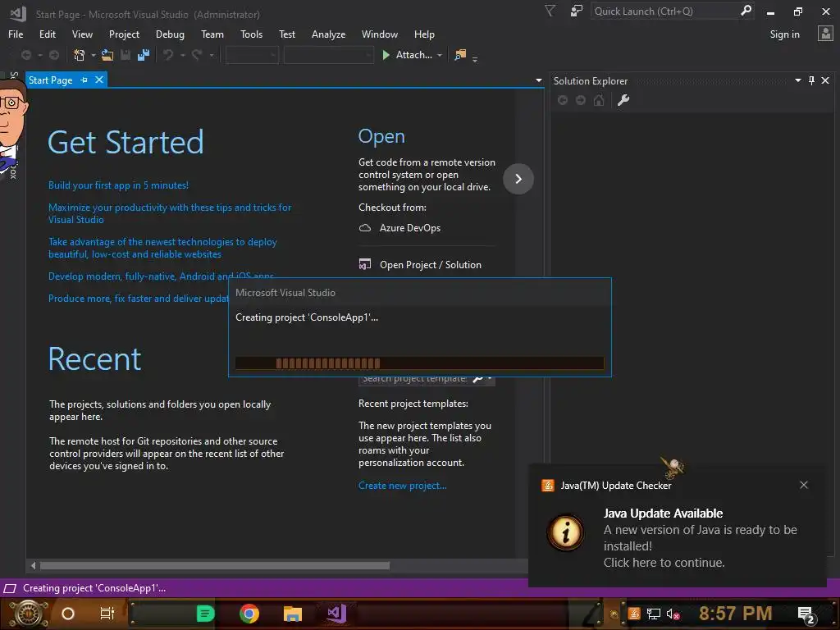The height and width of the screenshot is (630, 840).
Task: Click the Quick Launch search field
Action: [664, 11]
